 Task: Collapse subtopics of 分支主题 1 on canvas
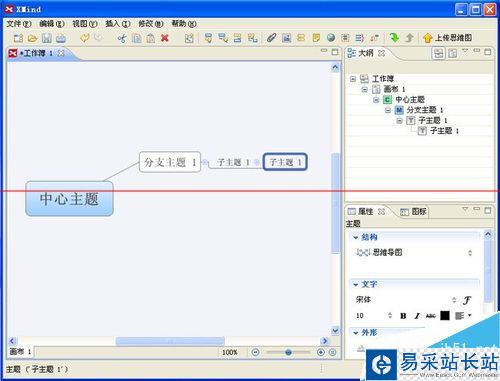(205, 162)
